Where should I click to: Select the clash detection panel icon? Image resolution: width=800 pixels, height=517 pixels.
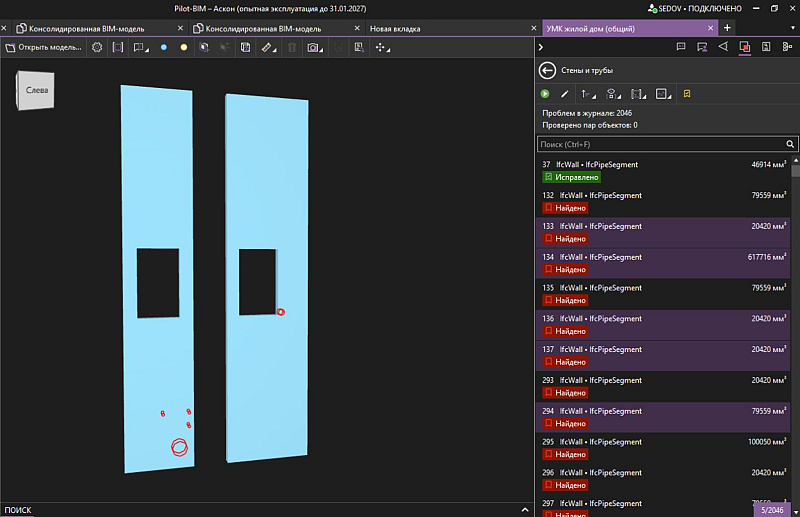[x=744, y=47]
